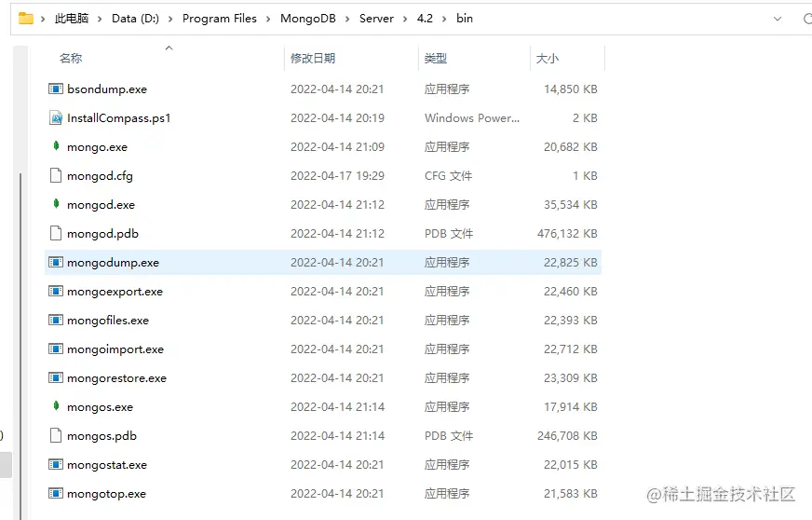Click the mongos.exe green leaf icon
Screen dimensions: 812x520
point(56,406)
